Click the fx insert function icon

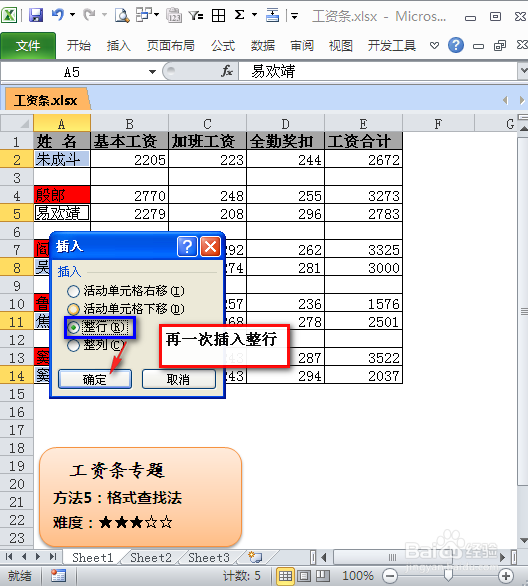pyautogui.click(x=227, y=71)
